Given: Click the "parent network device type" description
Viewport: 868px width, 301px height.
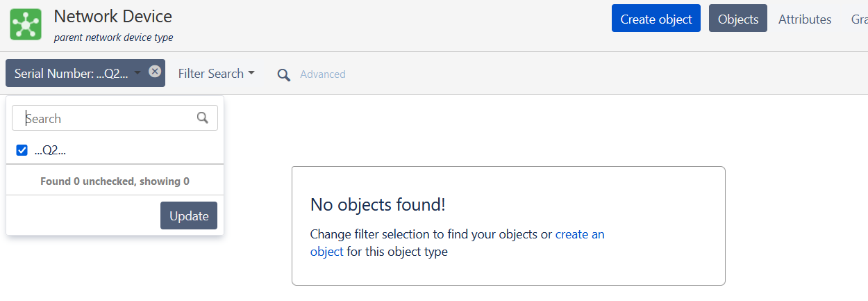Looking at the screenshot, I should (113, 38).
